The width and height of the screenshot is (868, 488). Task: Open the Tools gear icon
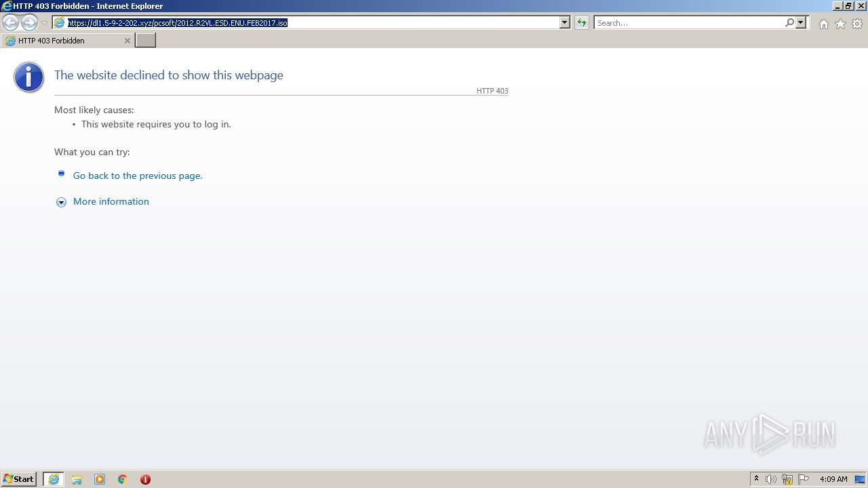coord(857,24)
